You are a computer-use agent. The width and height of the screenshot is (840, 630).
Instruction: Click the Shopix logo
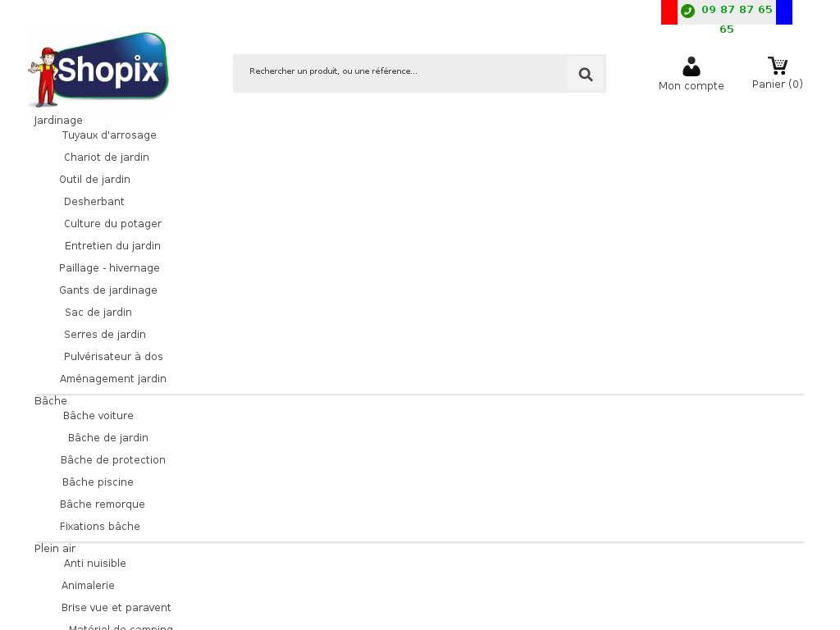coord(98,71)
